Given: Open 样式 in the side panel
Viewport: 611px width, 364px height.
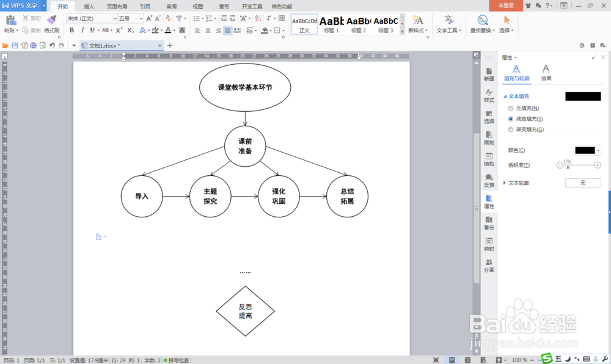Looking at the screenshot, I should tap(489, 96).
